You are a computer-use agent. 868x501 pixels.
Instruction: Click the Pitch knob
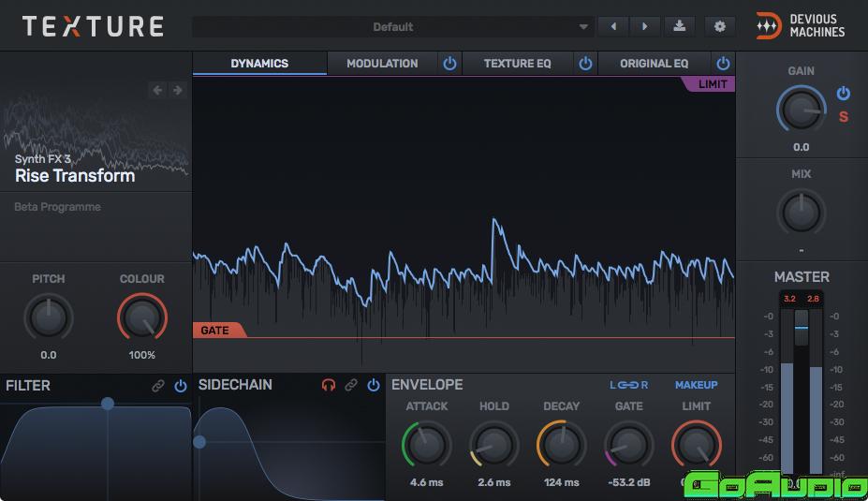pos(49,317)
